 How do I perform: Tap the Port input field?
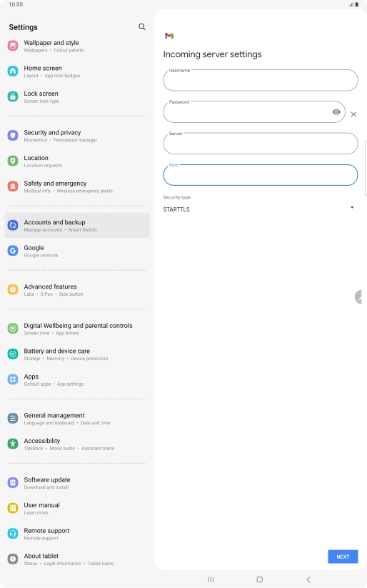(x=261, y=175)
